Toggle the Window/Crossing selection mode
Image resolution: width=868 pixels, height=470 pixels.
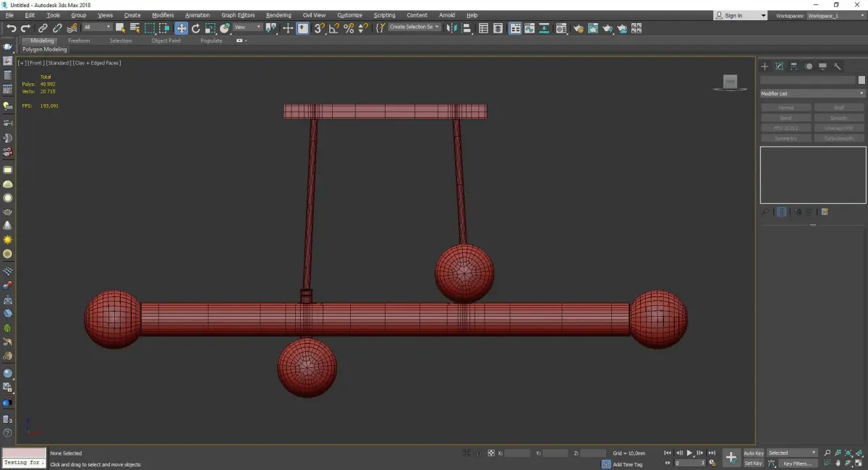[164, 28]
